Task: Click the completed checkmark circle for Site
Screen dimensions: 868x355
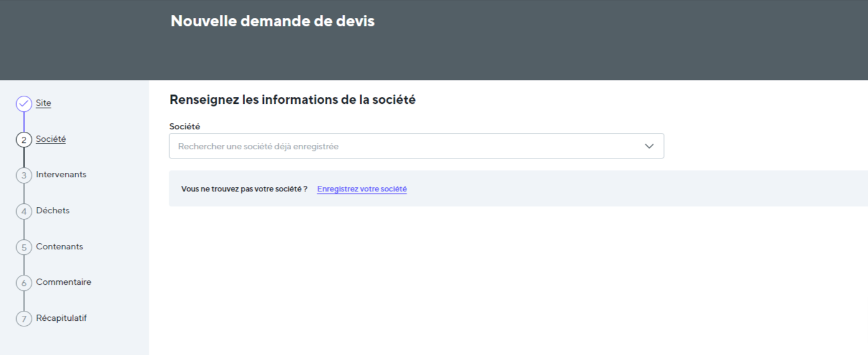Action: (24, 104)
